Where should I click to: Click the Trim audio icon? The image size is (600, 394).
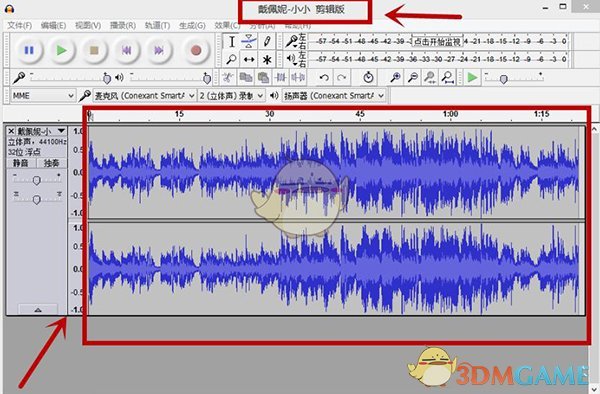(x=280, y=78)
